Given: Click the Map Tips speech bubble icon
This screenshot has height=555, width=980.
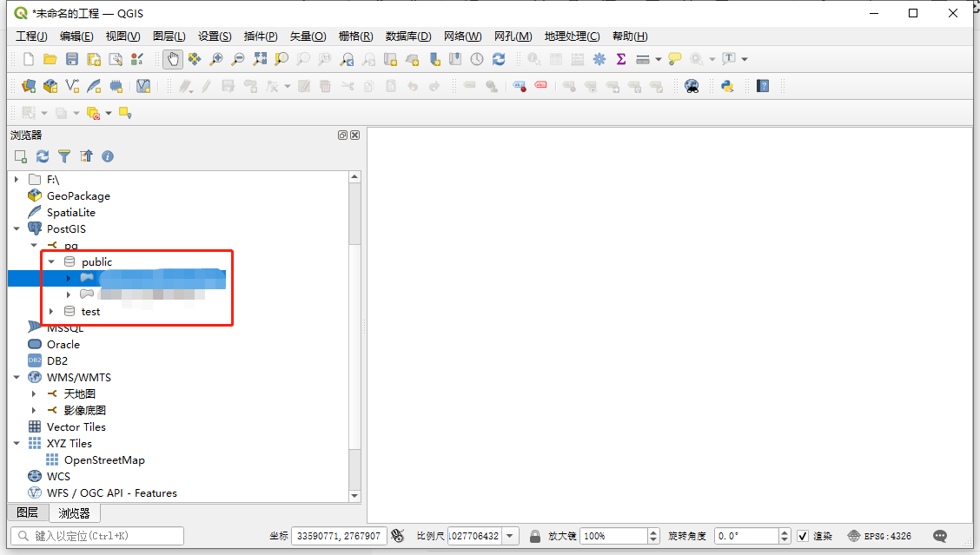Looking at the screenshot, I should pos(674,59).
